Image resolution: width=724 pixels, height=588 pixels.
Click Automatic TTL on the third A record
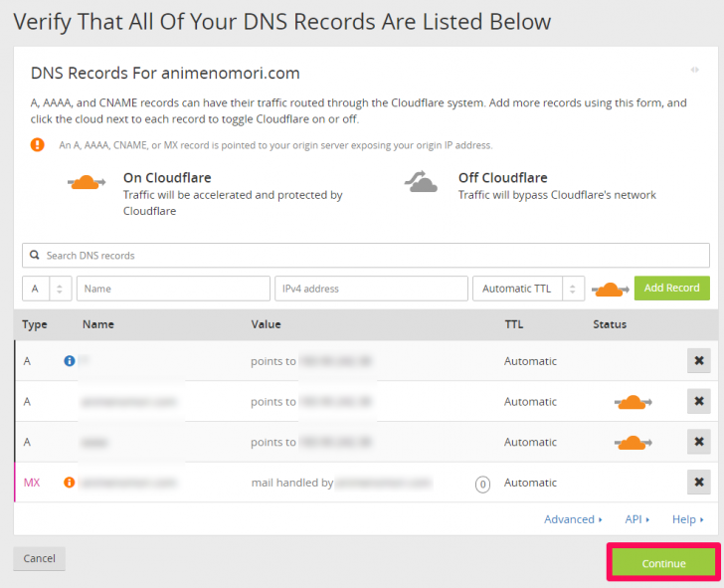[530, 442]
